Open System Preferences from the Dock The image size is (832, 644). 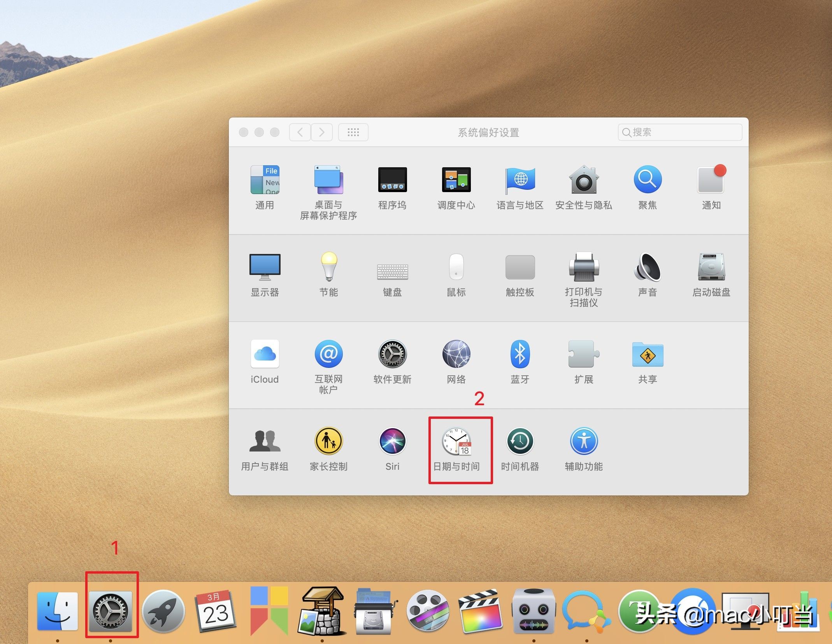coord(111,611)
